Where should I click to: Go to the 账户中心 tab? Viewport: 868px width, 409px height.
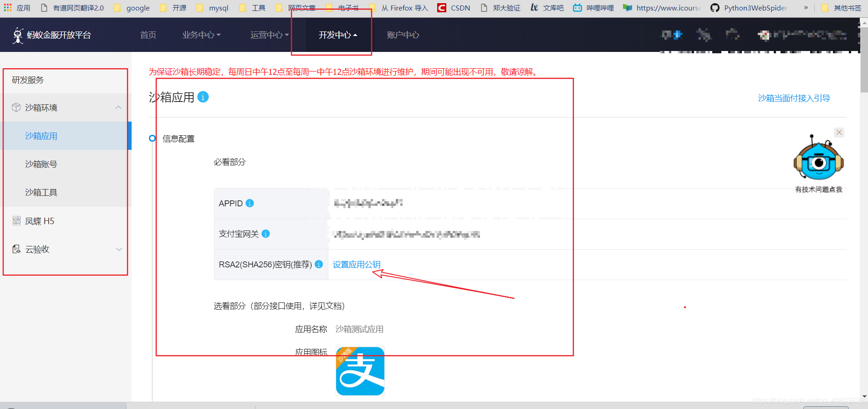click(403, 35)
